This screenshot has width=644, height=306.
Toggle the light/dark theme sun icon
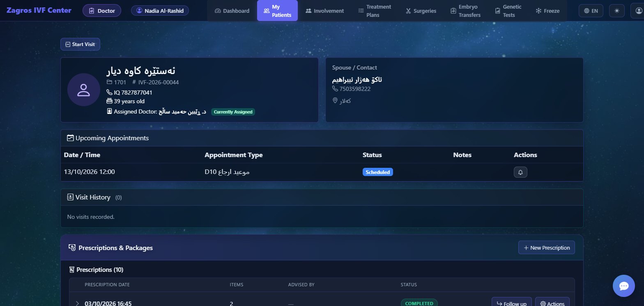(x=616, y=11)
